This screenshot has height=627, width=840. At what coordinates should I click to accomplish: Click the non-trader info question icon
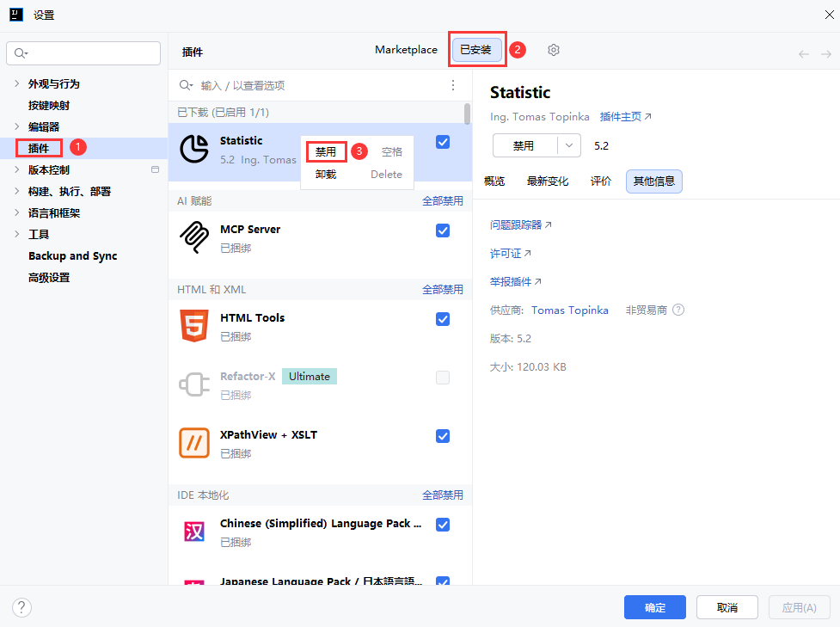click(x=678, y=310)
